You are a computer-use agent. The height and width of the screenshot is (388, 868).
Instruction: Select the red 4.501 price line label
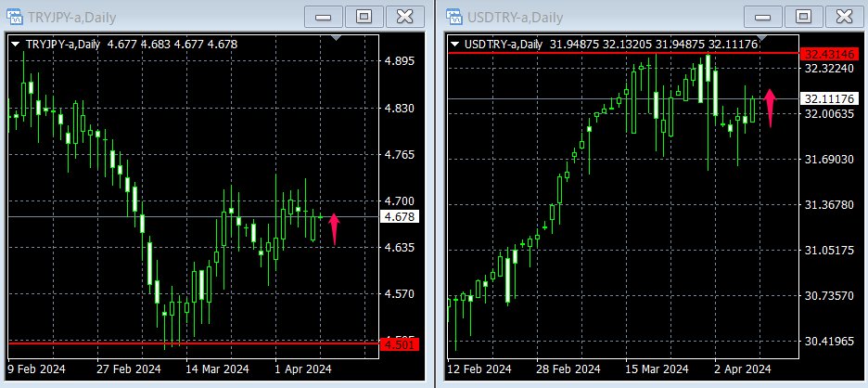point(399,344)
